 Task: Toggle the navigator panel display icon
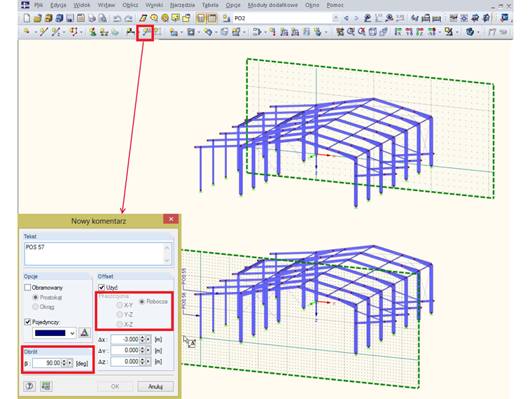[x=201, y=18]
